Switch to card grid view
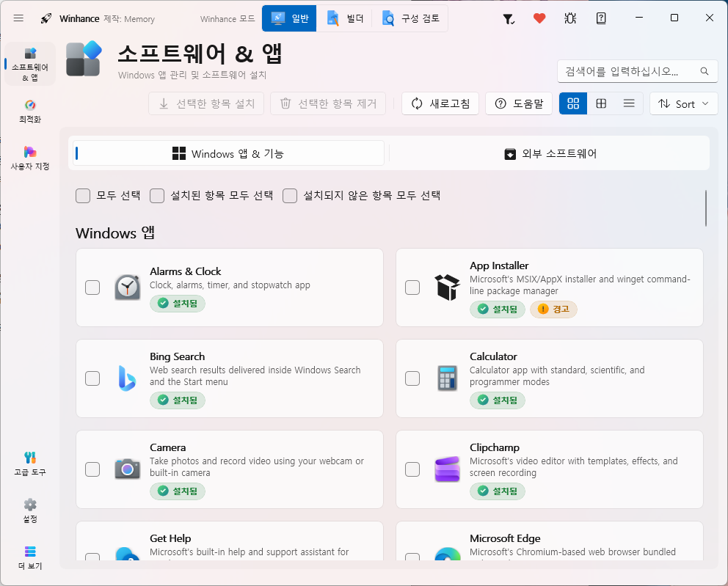 click(x=573, y=103)
